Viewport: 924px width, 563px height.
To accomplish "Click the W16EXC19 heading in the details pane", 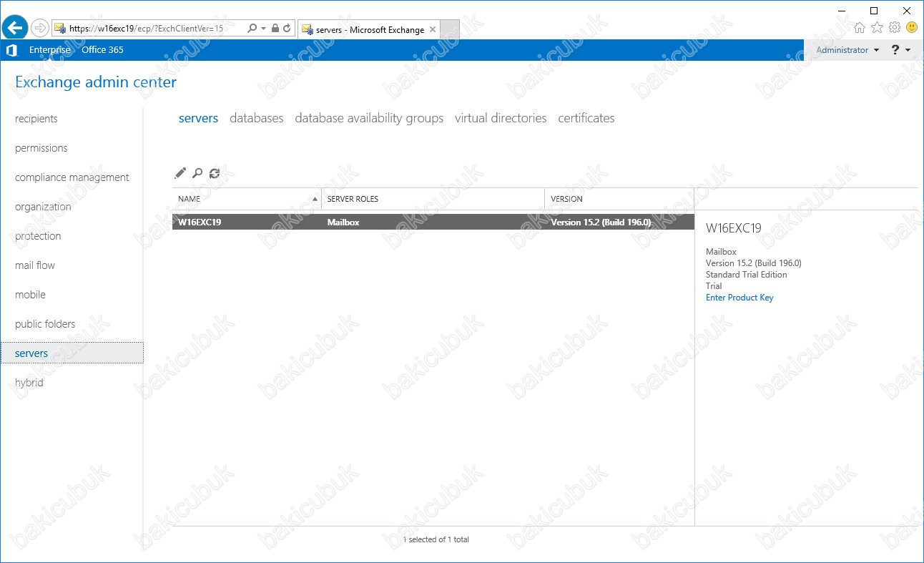I will click(734, 228).
